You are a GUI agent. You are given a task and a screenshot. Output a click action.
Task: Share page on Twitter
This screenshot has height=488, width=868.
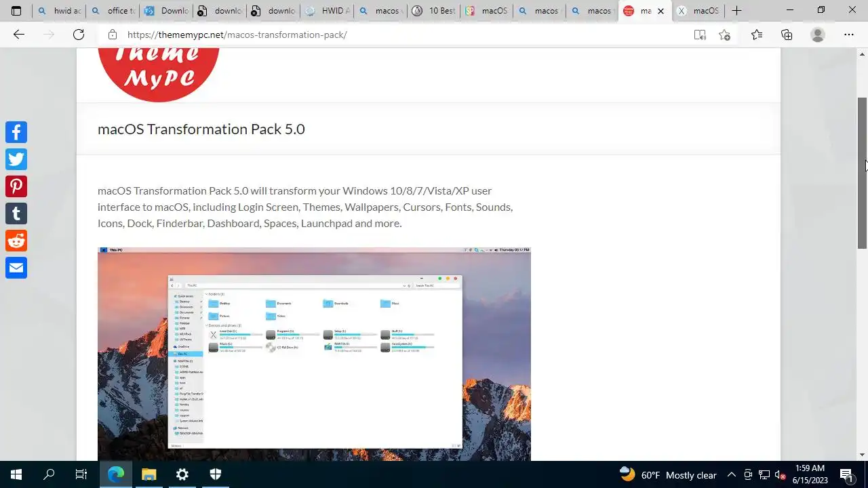(16, 159)
